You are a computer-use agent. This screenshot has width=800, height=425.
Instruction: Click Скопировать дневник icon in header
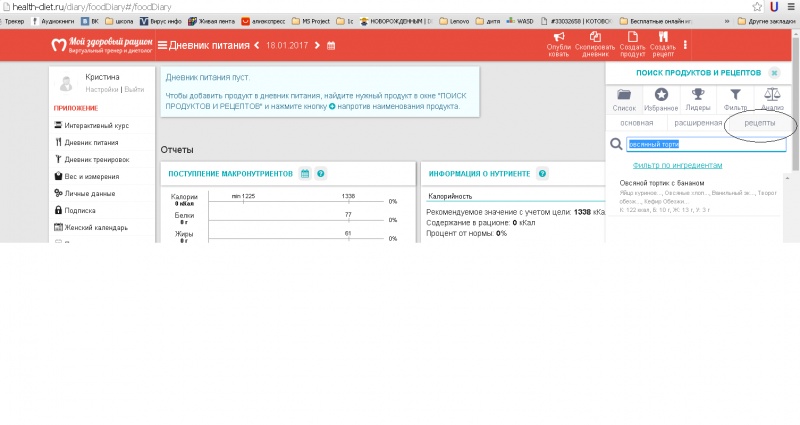click(595, 37)
